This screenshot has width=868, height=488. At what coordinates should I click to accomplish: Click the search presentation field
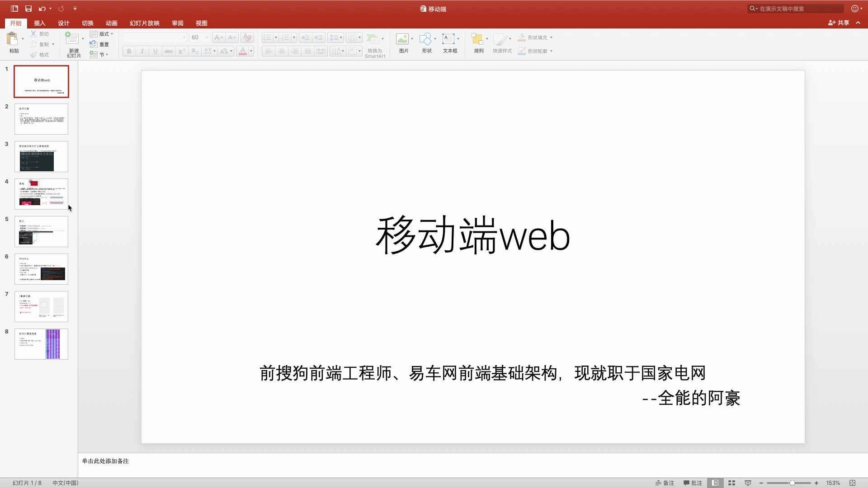pos(796,9)
